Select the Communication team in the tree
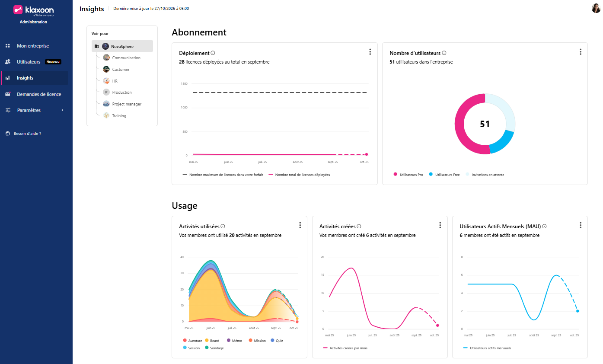Image resolution: width=603 pixels, height=364 pixels. [x=126, y=58]
